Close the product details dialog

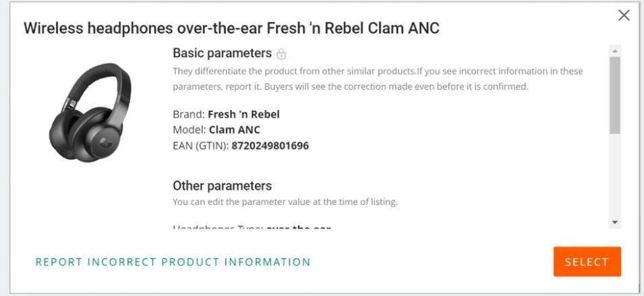[624, 16]
